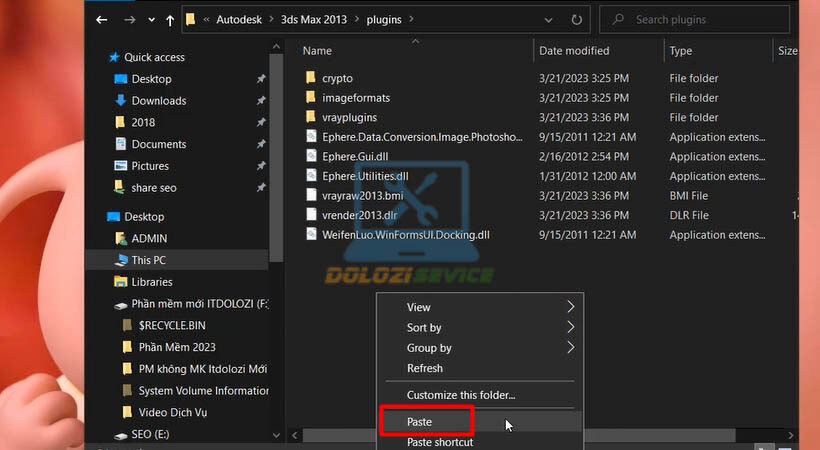820x450 pixels.
Task: Select the crypto folder icon
Action: (311, 77)
